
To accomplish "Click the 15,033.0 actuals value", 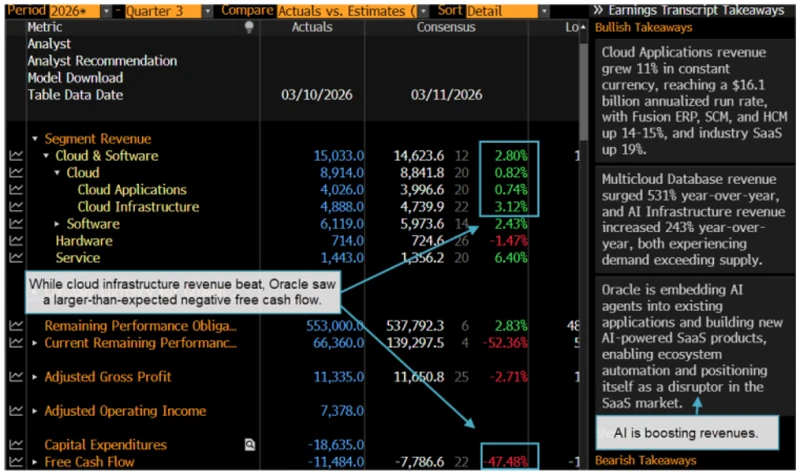I will coord(338,156).
